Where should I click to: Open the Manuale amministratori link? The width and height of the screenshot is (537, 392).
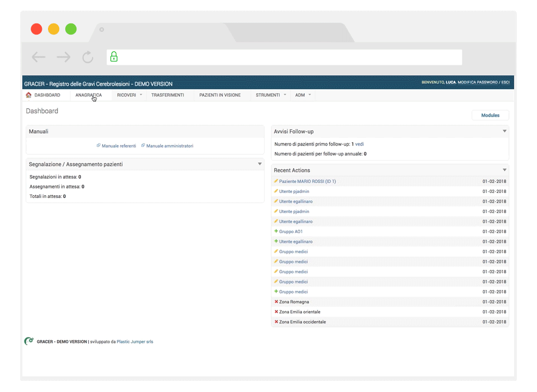click(170, 146)
